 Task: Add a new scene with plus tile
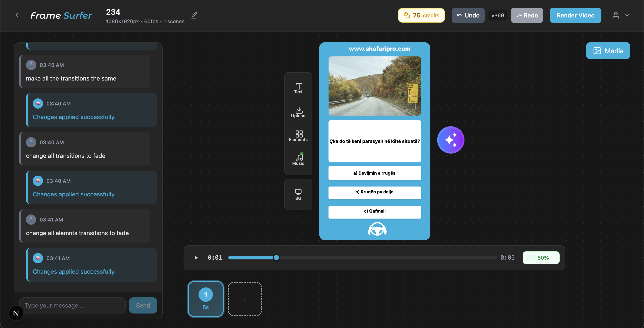pos(245,299)
